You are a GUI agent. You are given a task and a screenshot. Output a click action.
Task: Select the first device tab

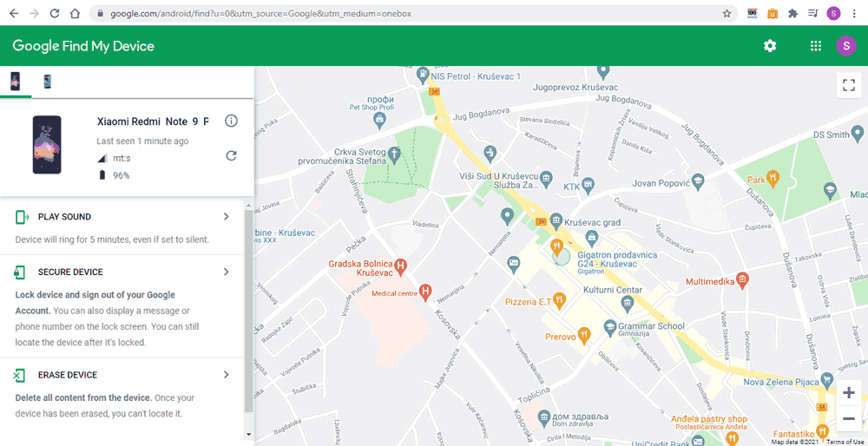click(x=16, y=82)
